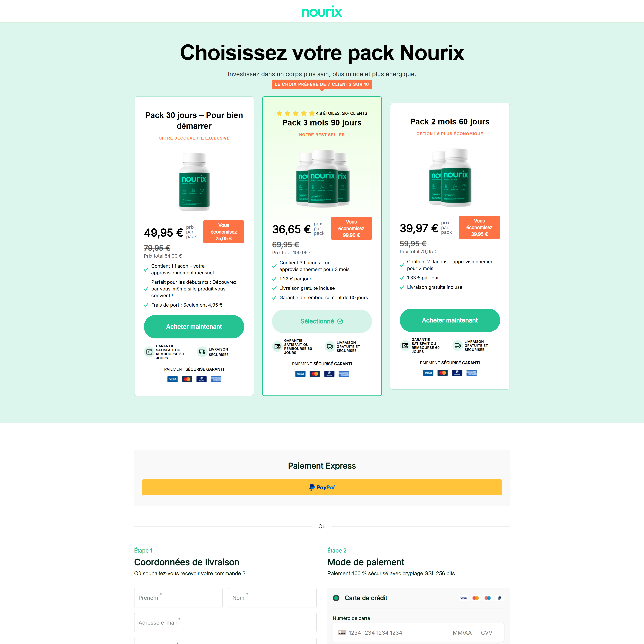The image size is (644, 644).
Task: Click the Nom input field
Action: coord(272,598)
